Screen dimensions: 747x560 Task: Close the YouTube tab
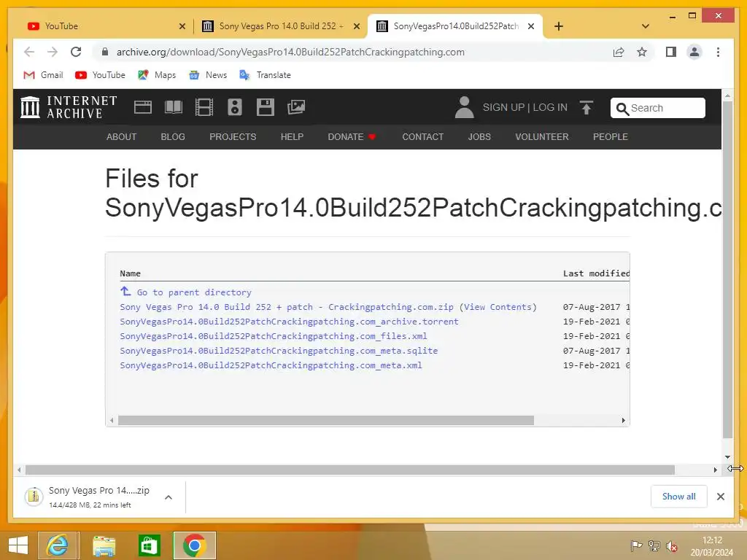(x=182, y=26)
